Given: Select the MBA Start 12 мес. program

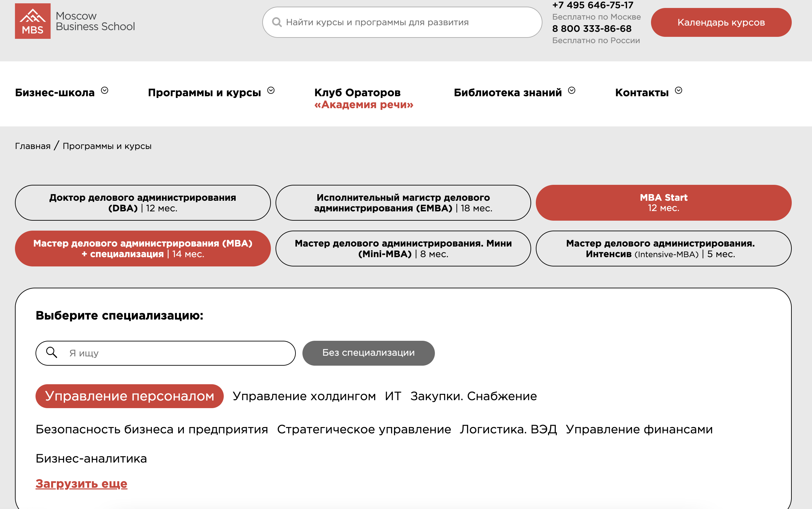Looking at the screenshot, I should (x=663, y=203).
